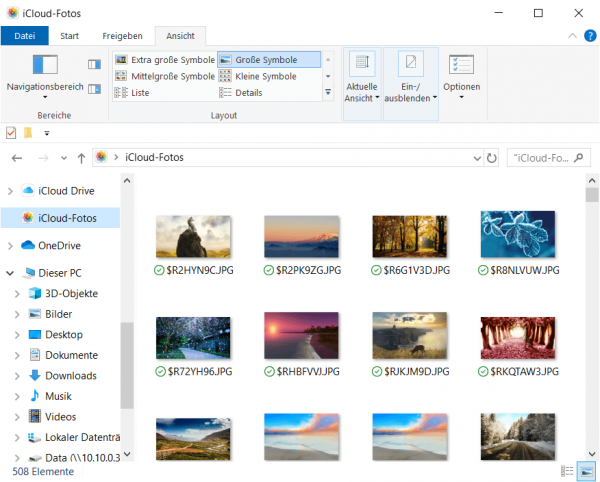Viewport: 600px width, 482px height.
Task: Select the snowy road photo thumbnail
Action: (518, 437)
